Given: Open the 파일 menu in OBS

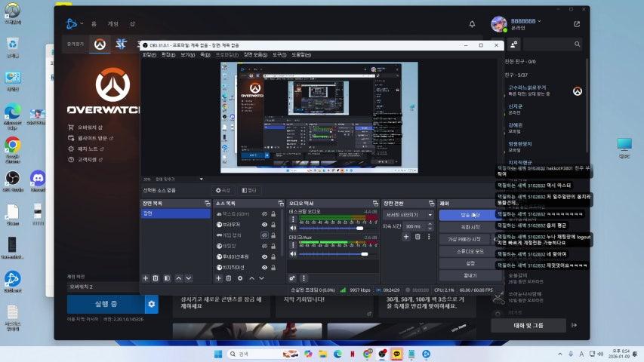Looking at the screenshot, I should click(149, 55).
